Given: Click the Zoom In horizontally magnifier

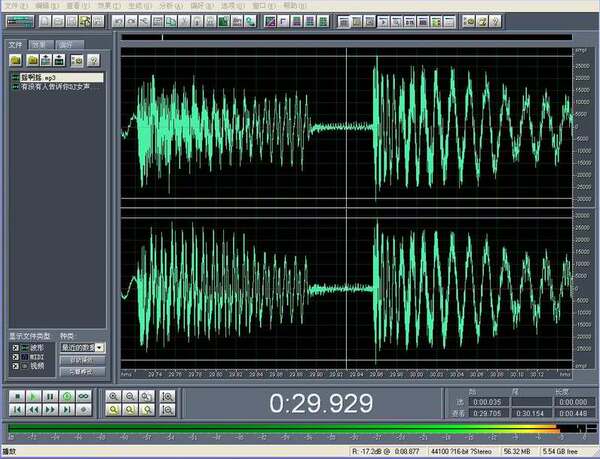Looking at the screenshot, I should point(114,396).
